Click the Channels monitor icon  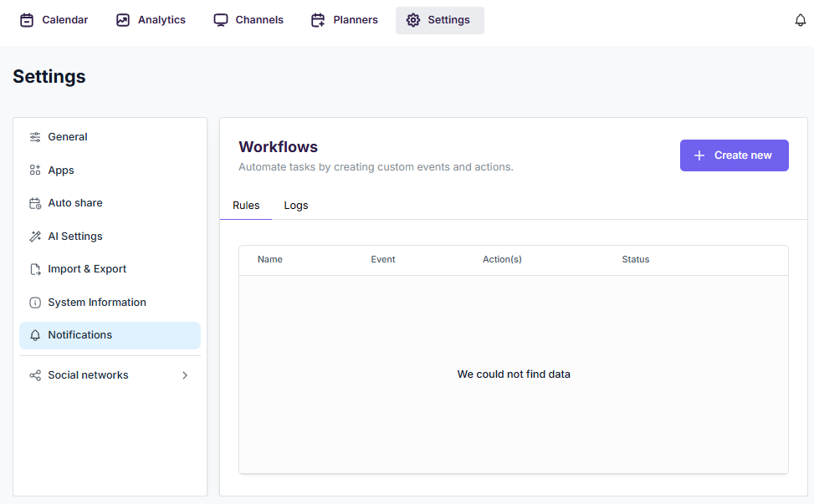coord(221,20)
